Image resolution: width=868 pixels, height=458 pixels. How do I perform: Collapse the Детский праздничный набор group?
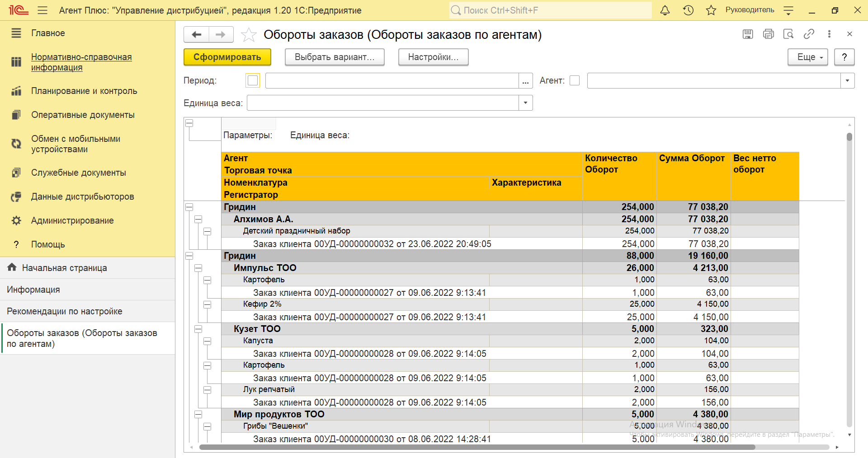coord(208,231)
